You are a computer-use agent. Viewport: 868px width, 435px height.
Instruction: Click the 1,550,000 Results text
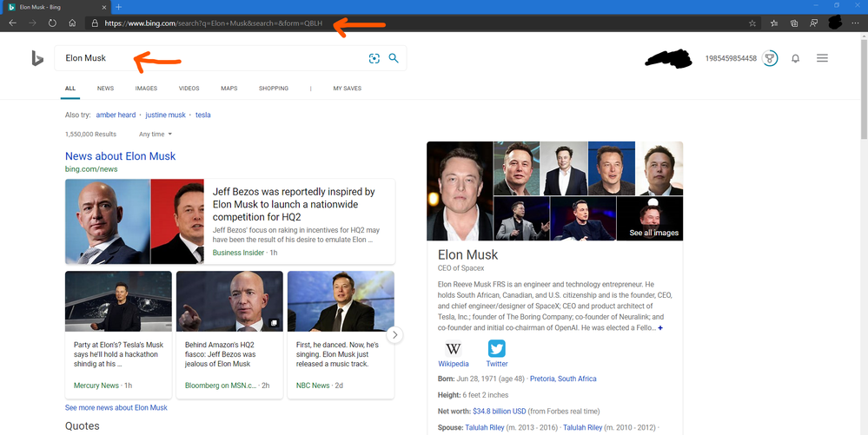click(x=90, y=134)
